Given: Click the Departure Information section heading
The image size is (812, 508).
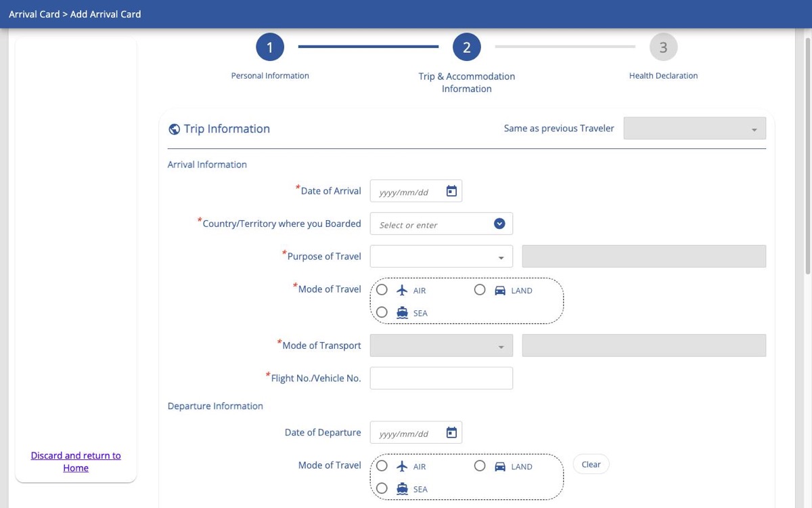Looking at the screenshot, I should (215, 406).
